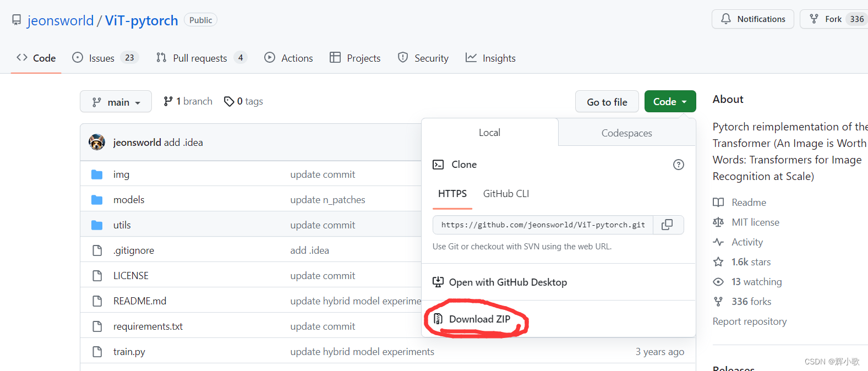The image size is (868, 371).
Task: Toggle the green Code dropdown button
Action: point(670,101)
